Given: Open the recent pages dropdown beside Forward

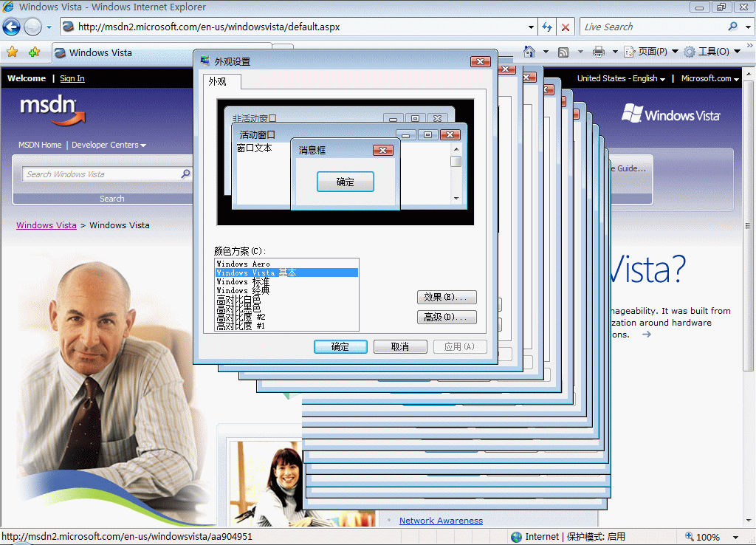Looking at the screenshot, I should click(49, 27).
